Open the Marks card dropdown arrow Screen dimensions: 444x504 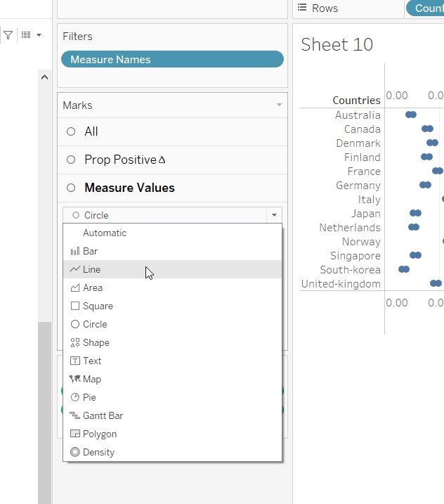click(279, 105)
